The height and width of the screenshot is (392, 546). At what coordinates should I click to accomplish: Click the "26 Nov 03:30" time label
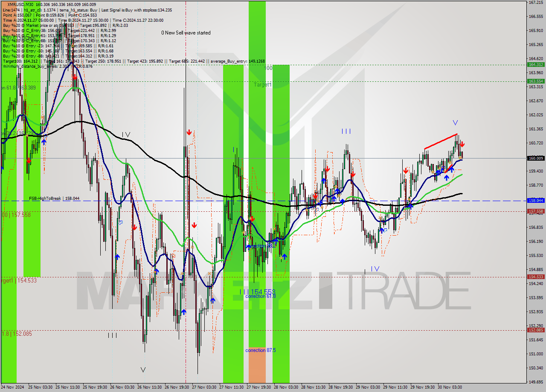(x=122, y=387)
